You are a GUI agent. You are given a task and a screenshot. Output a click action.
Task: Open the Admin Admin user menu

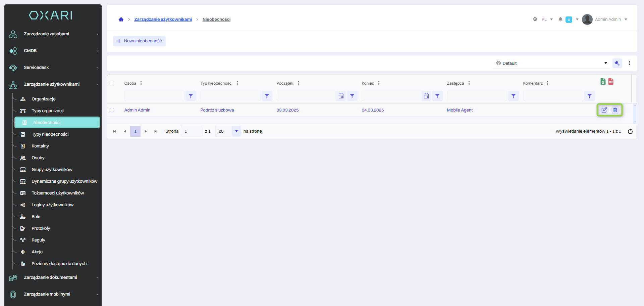607,19
